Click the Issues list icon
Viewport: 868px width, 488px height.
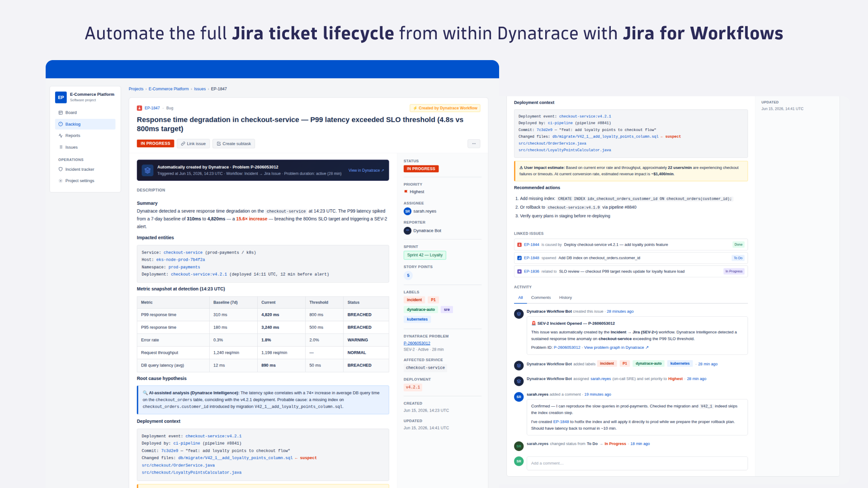click(61, 147)
